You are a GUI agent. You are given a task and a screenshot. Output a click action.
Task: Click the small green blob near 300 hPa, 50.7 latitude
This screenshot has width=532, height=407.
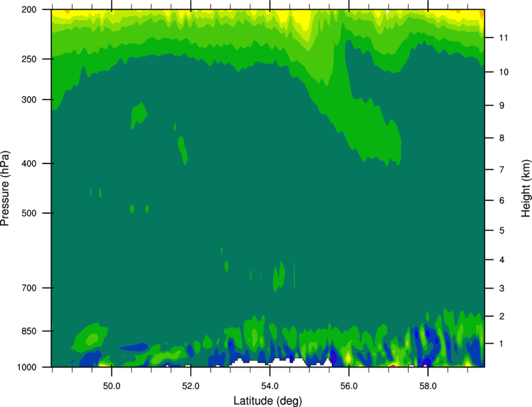138,115
